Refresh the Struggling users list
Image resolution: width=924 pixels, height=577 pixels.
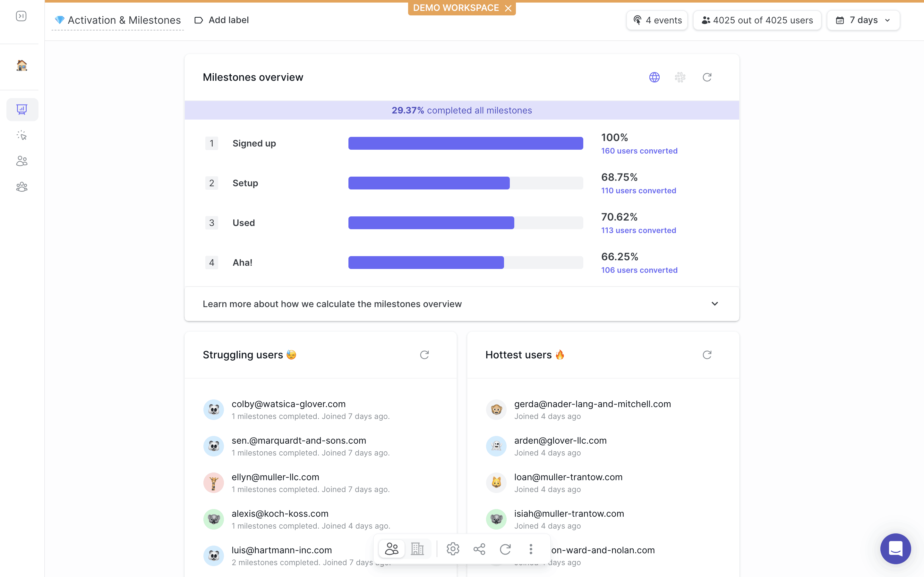(x=424, y=355)
